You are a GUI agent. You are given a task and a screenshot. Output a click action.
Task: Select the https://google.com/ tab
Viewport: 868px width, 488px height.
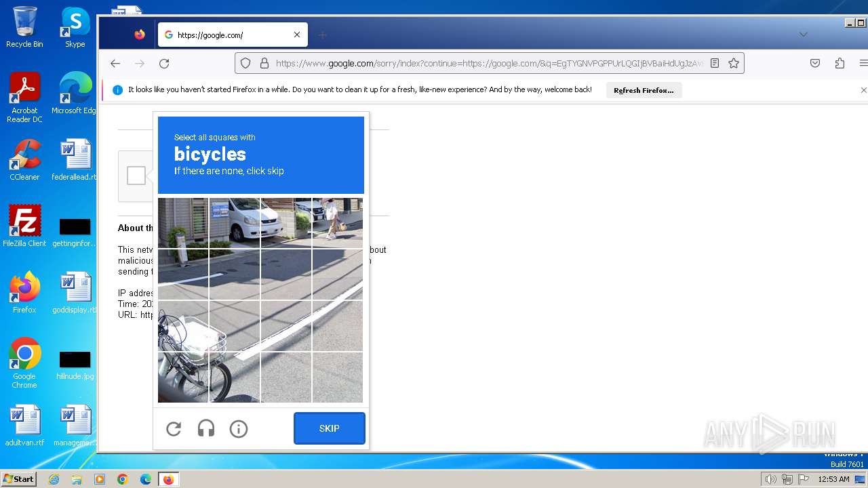(x=233, y=35)
